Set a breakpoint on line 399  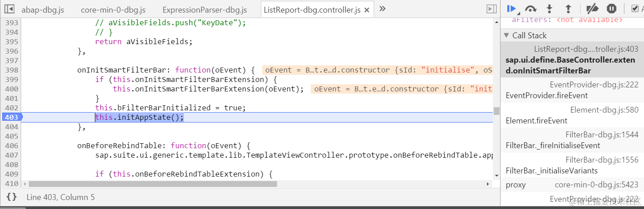pyautogui.click(x=11, y=79)
